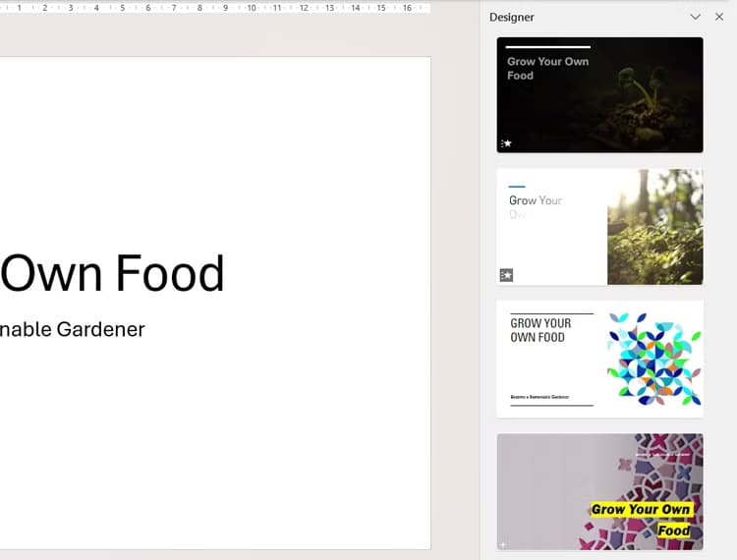Click the subtitle text "nable Gardener"
This screenshot has height=560, width=737.
coord(73,329)
